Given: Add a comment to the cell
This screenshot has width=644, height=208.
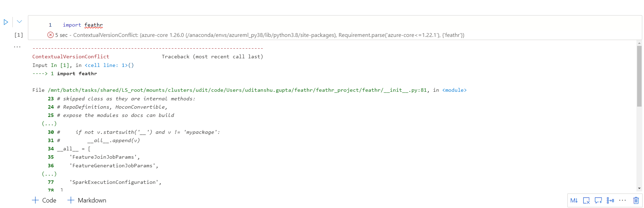Looking at the screenshot, I should 598,200.
